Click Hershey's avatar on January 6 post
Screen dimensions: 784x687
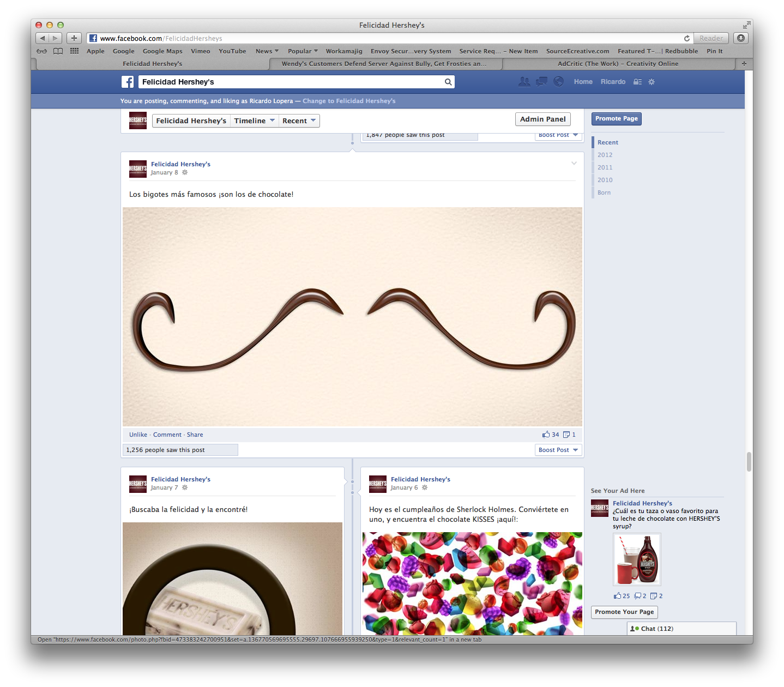coord(378,484)
